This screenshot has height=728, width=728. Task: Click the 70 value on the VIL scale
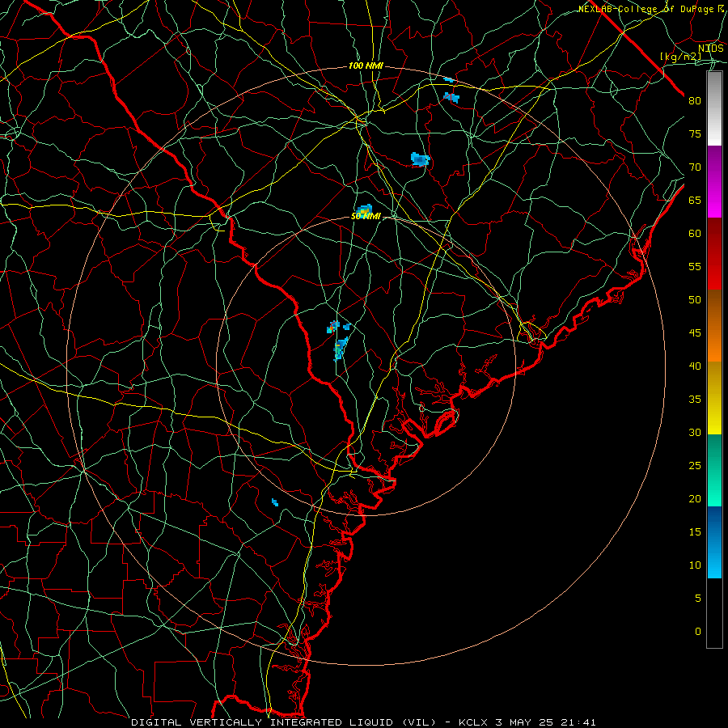pos(695,167)
